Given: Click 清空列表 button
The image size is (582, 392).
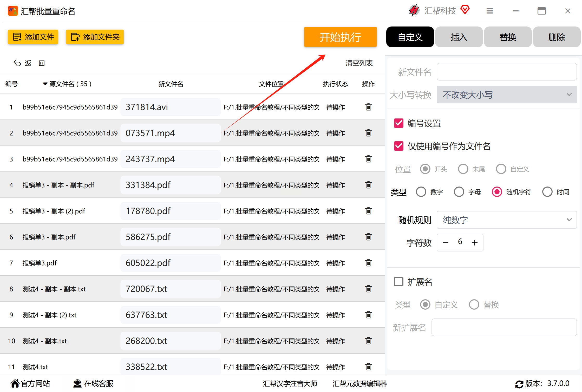Looking at the screenshot, I should pyautogui.click(x=359, y=63).
